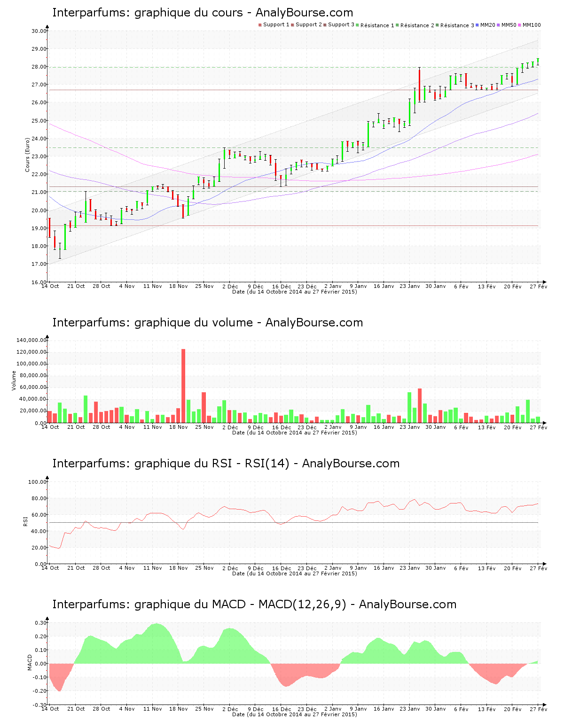Viewport: 564px width, 728px height.
Task: Click the tallest red volume bar
Action: point(183,385)
